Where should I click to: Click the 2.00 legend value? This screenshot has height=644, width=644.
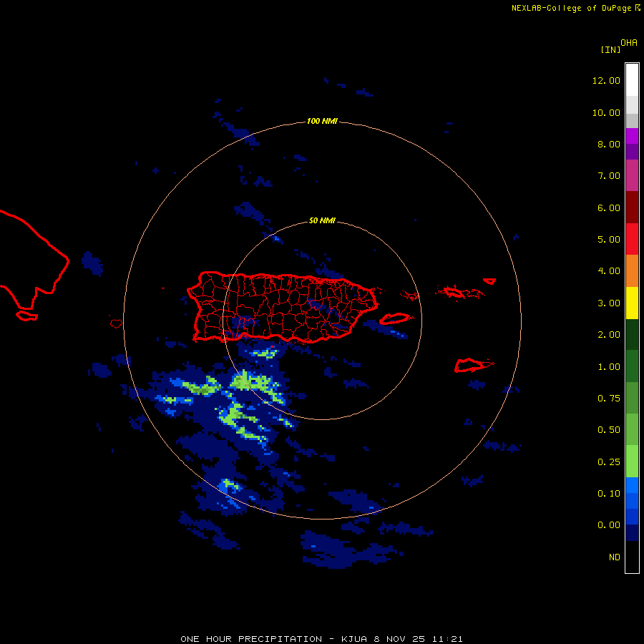click(609, 335)
